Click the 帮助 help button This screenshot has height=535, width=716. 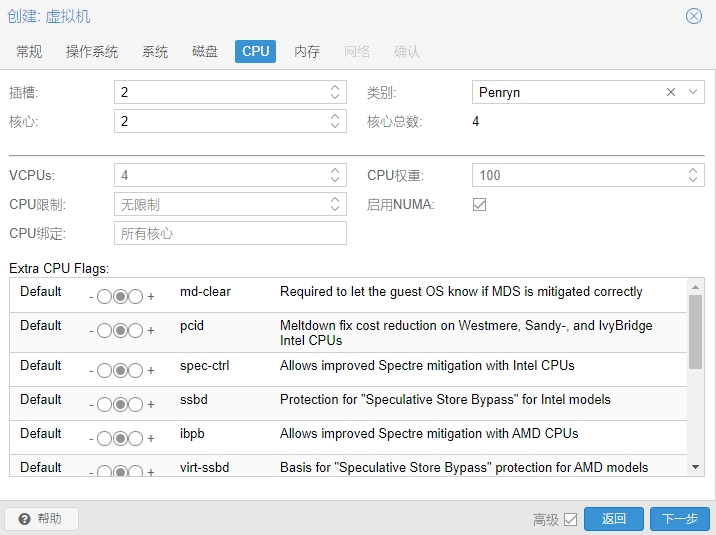click(41, 519)
